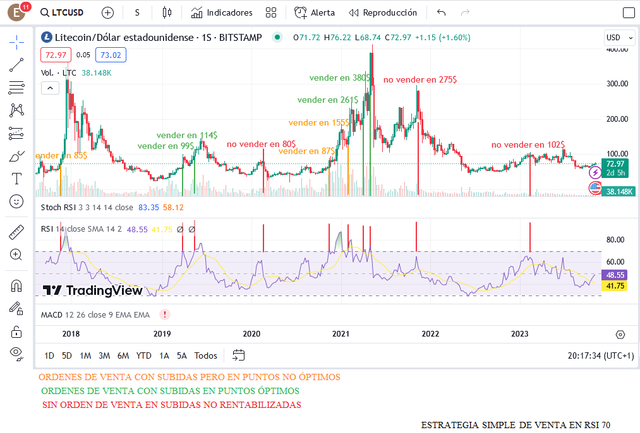Select the text annotation tool
This screenshot has height=433, width=640.
(x=16, y=179)
